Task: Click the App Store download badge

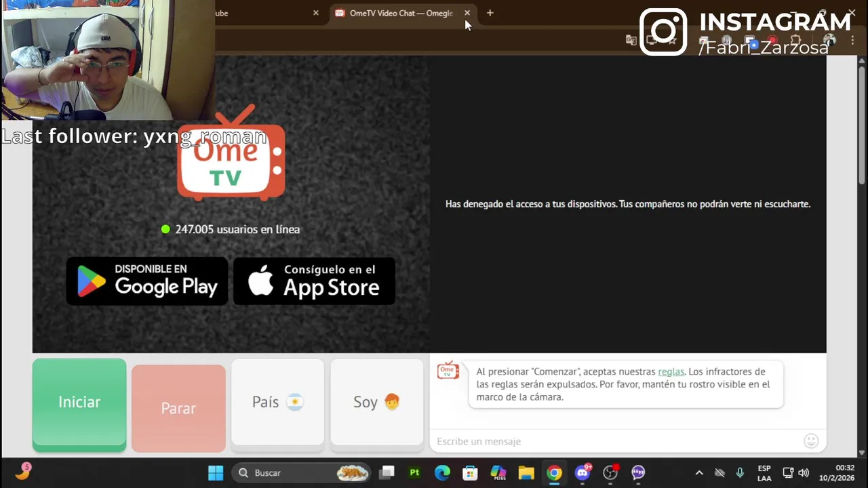Action: click(314, 281)
